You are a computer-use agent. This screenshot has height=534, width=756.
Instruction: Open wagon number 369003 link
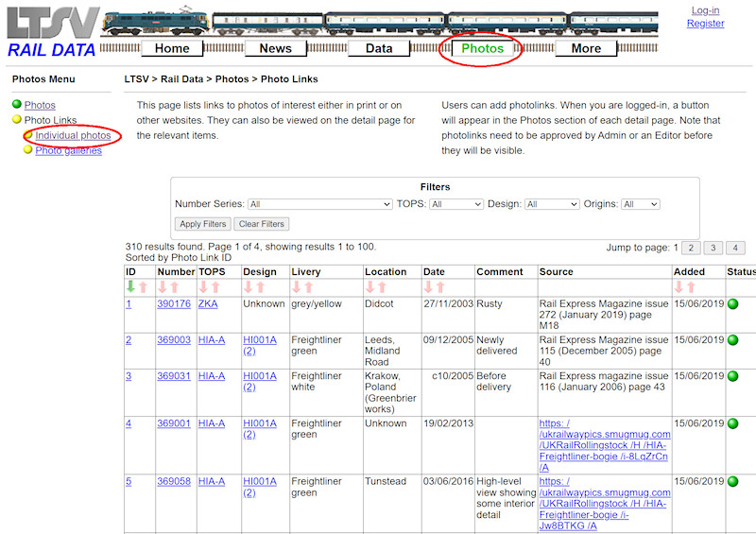click(x=174, y=339)
